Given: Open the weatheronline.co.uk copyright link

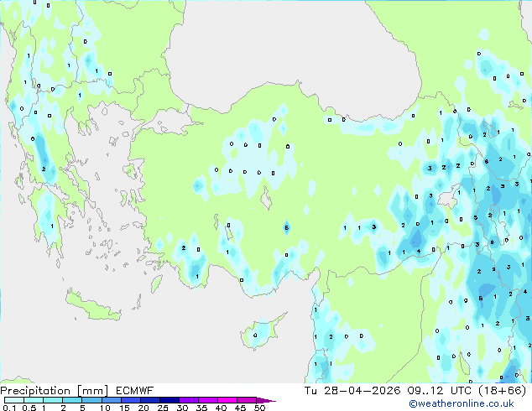Looking at the screenshot, I should point(462,403).
